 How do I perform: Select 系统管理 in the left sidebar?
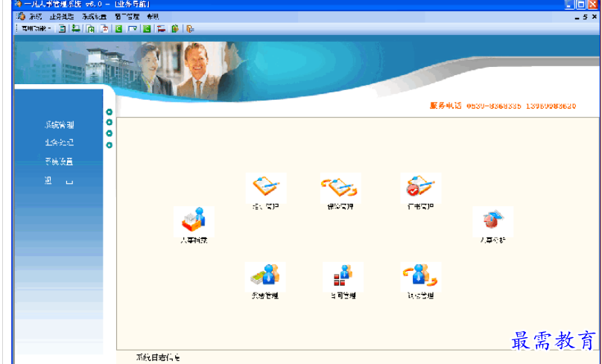59,124
